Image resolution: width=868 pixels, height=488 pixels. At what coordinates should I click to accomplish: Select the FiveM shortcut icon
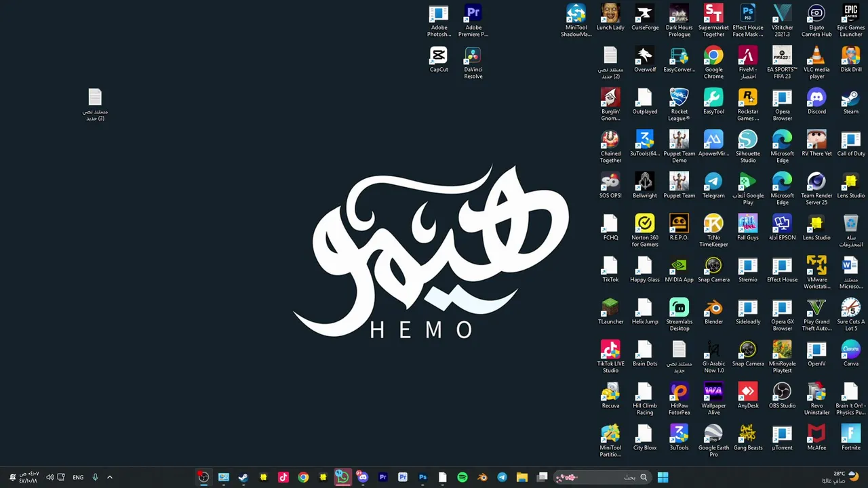[x=748, y=63]
